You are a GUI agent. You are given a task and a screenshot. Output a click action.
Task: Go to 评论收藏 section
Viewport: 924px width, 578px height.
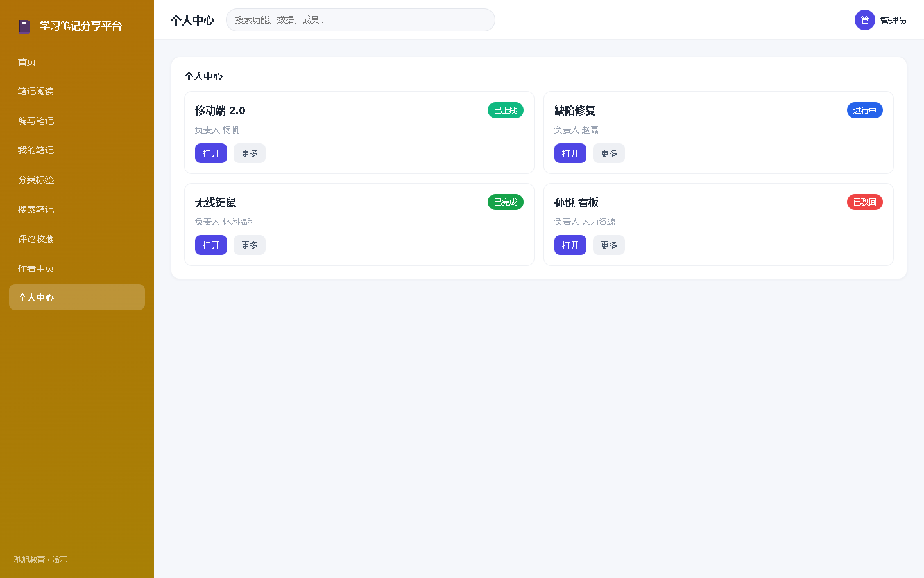[77, 239]
